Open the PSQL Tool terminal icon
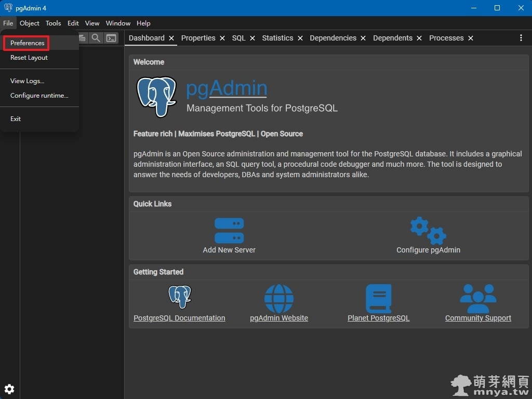Screen dimensions: 532x399 [111, 38]
